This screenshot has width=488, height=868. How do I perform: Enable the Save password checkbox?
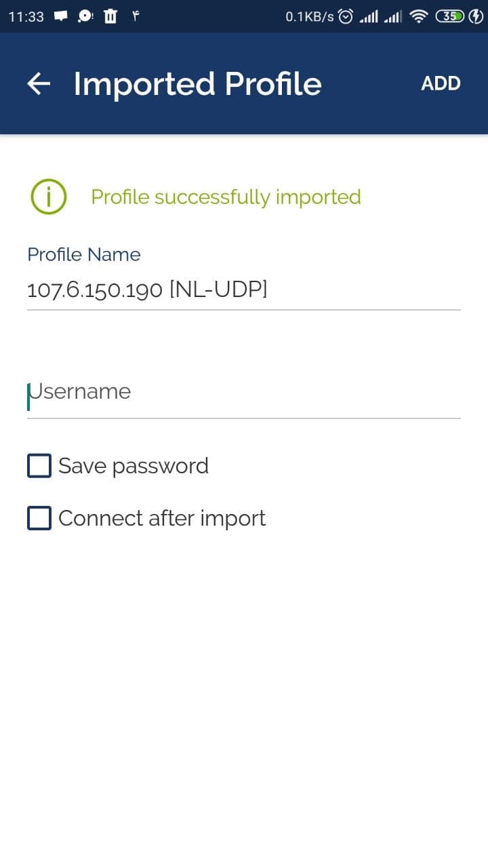[39, 466]
